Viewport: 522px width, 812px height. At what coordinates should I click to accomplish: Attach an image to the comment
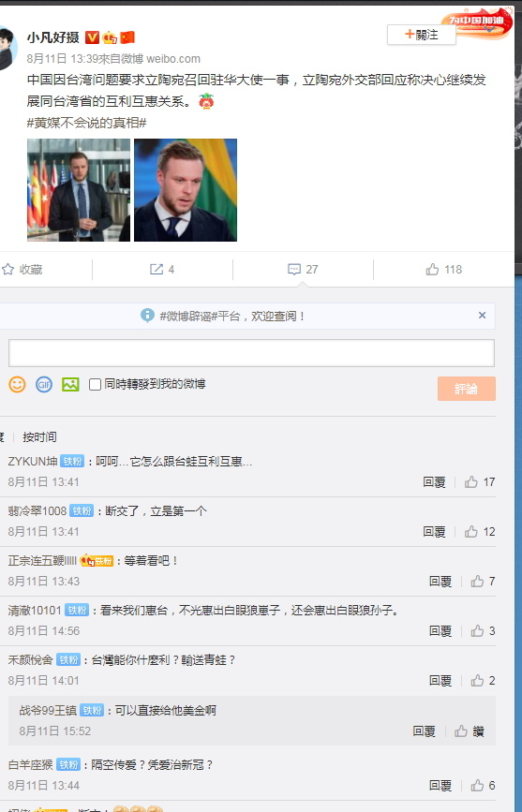(x=70, y=384)
